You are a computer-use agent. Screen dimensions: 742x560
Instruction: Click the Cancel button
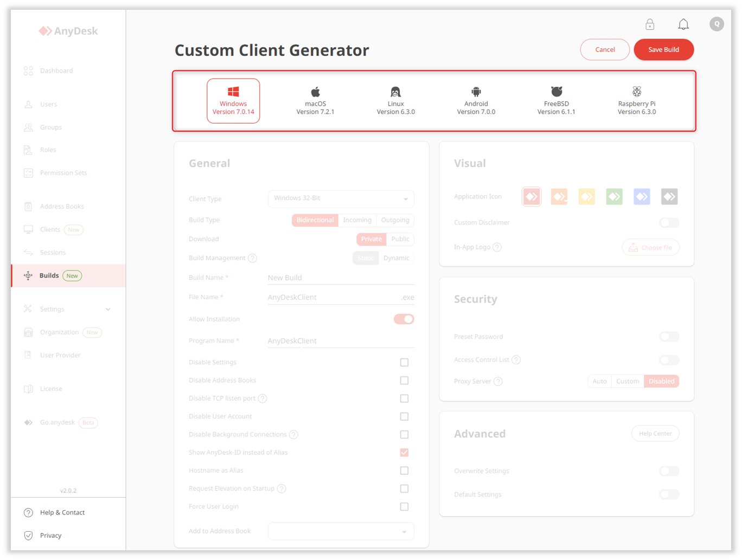point(605,49)
